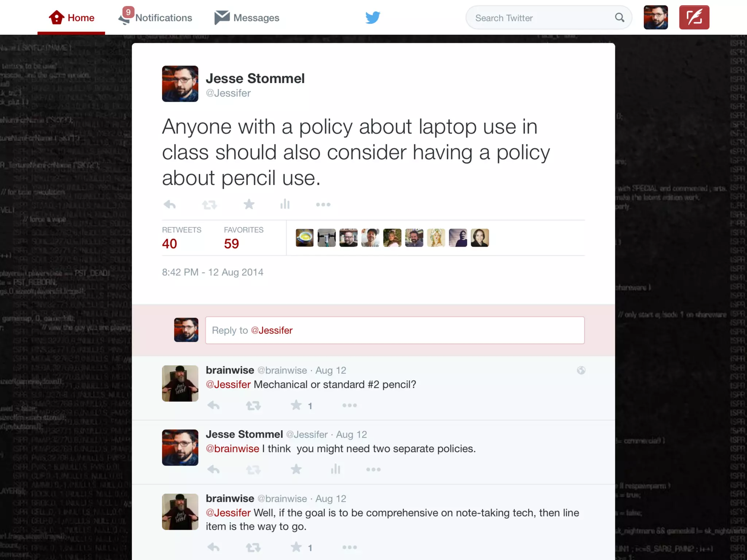
Task: Open the Notifications tab
Action: [155, 17]
